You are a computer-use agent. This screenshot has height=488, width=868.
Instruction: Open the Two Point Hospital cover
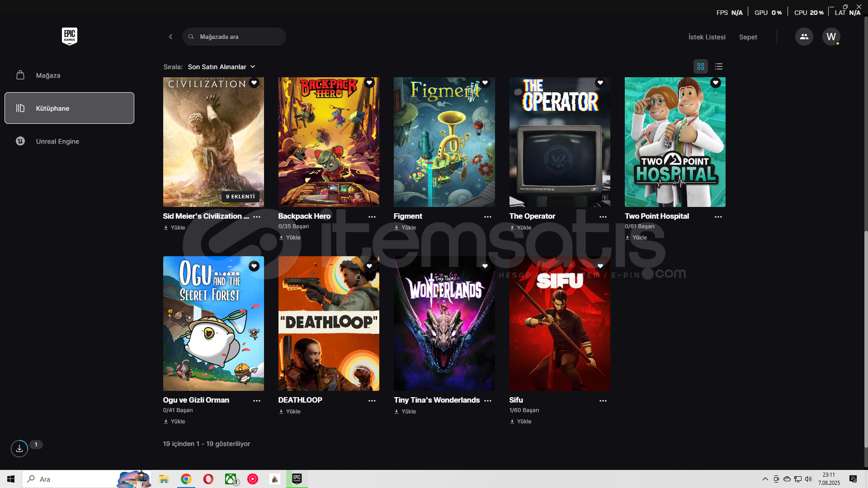[675, 142]
